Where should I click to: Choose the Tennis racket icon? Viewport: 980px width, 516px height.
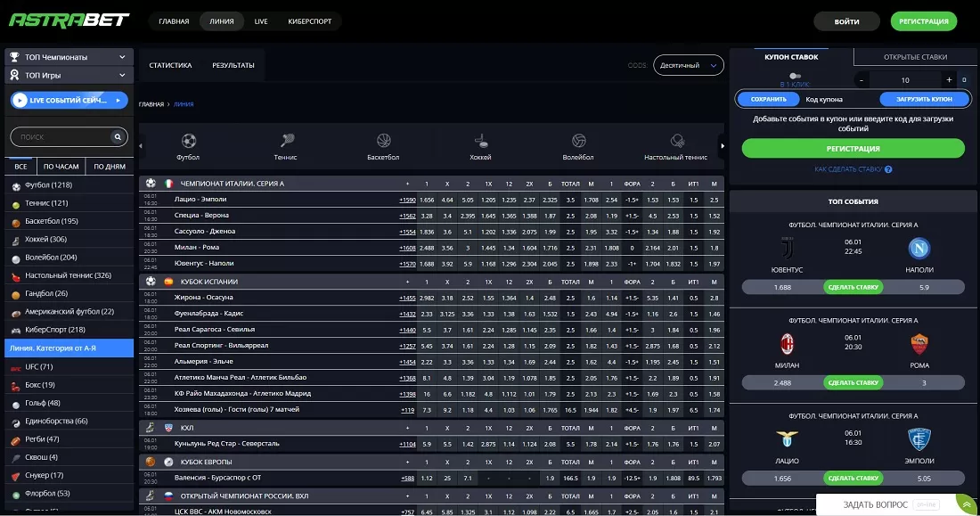pos(287,141)
